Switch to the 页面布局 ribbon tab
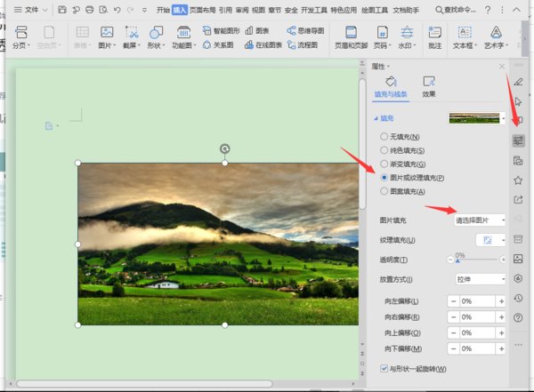 203,10
